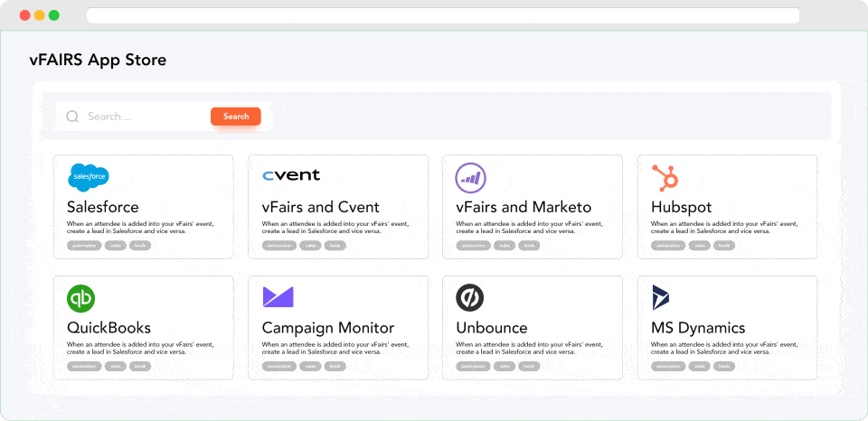This screenshot has height=421, width=868.
Task: Select the sales tag on Hubspot card
Action: point(700,246)
